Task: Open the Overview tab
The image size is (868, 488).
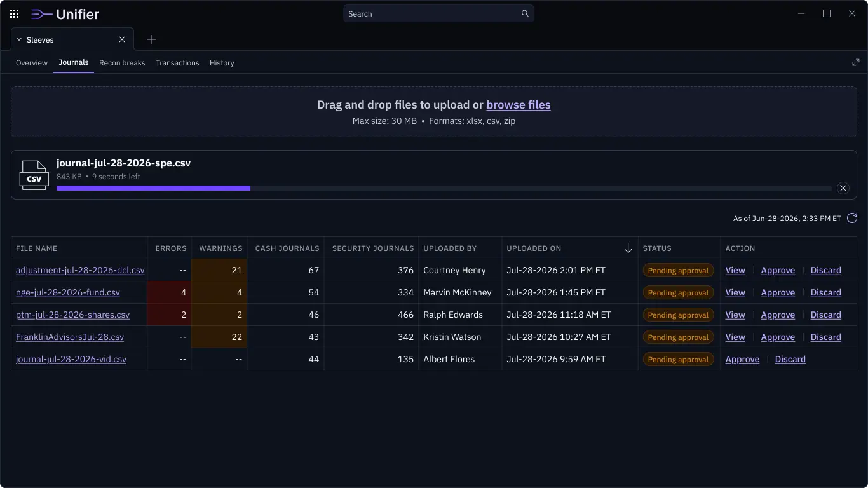Action: coord(32,63)
